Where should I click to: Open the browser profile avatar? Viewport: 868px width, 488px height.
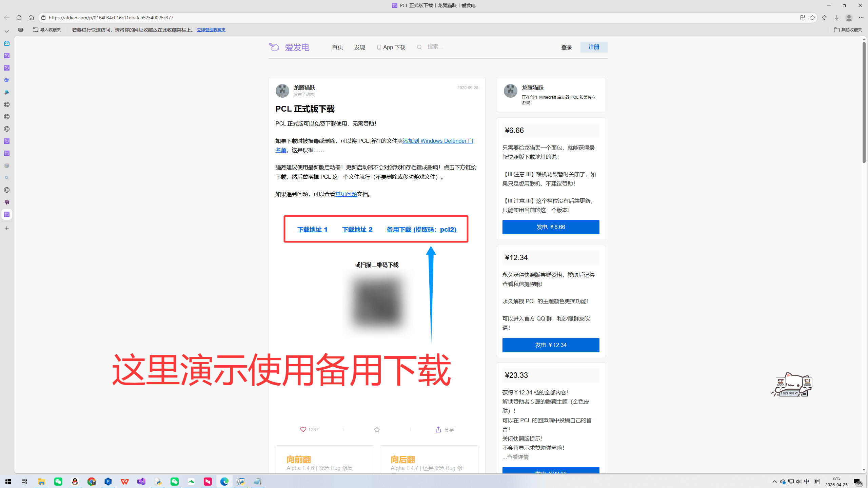pos(849,18)
